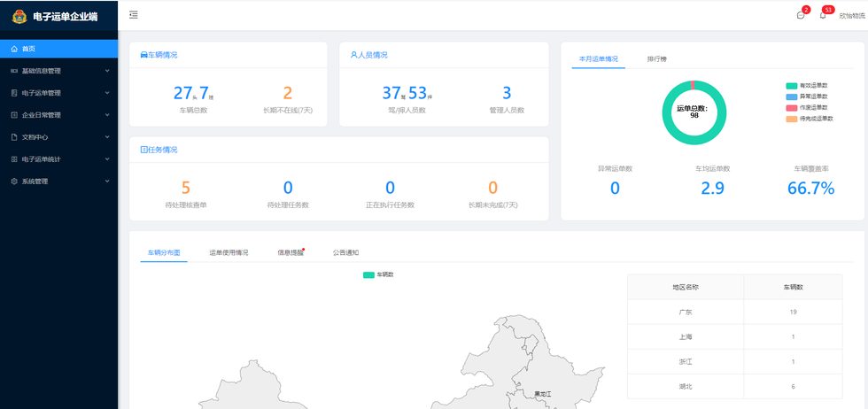This screenshot has width=868, height=409.
Task: Click the 黑龙江 region on the map
Action: point(542,393)
